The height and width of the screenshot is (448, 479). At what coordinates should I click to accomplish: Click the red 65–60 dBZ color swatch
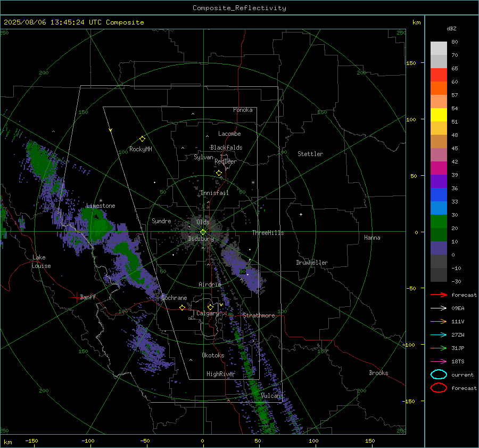click(x=439, y=75)
